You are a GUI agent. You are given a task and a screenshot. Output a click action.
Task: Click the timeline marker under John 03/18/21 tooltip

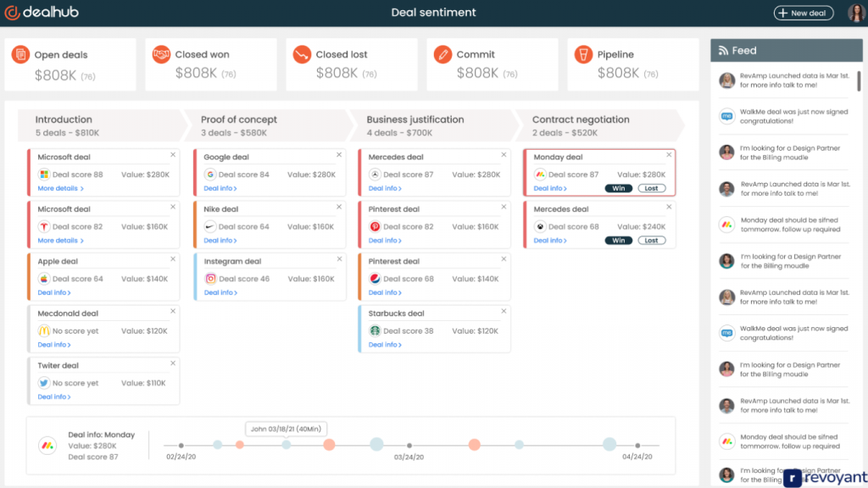[287, 445]
